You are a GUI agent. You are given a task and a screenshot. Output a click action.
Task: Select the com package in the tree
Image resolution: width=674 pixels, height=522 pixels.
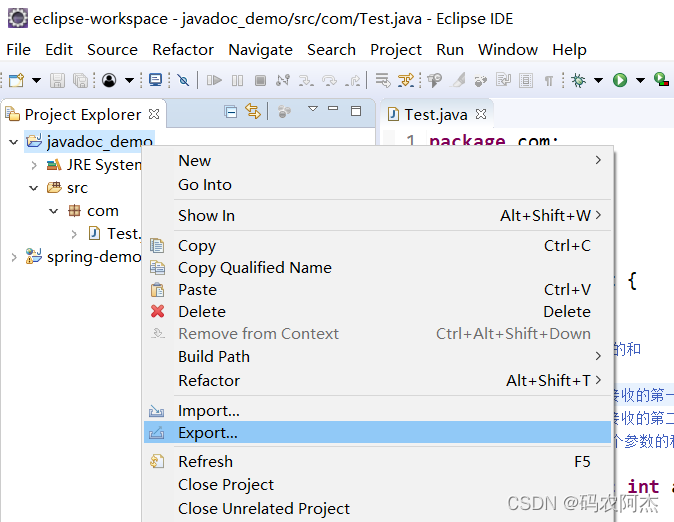pyautogui.click(x=103, y=211)
